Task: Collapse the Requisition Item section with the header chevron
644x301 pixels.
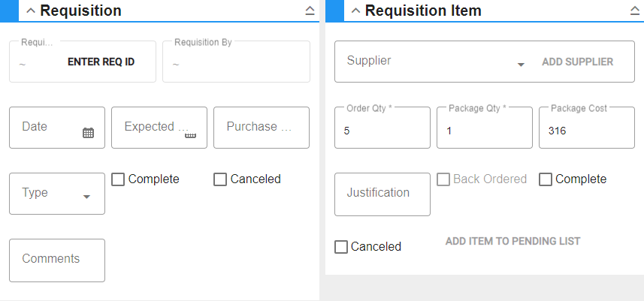Action: [x=355, y=11]
